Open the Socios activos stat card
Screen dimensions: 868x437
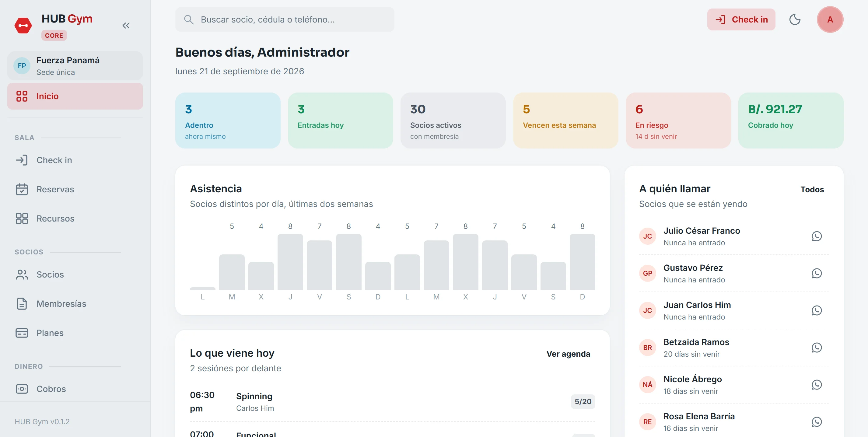(x=453, y=121)
